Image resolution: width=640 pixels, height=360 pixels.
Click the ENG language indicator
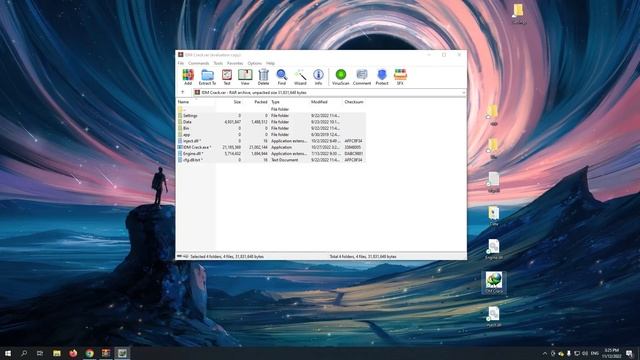click(595, 353)
